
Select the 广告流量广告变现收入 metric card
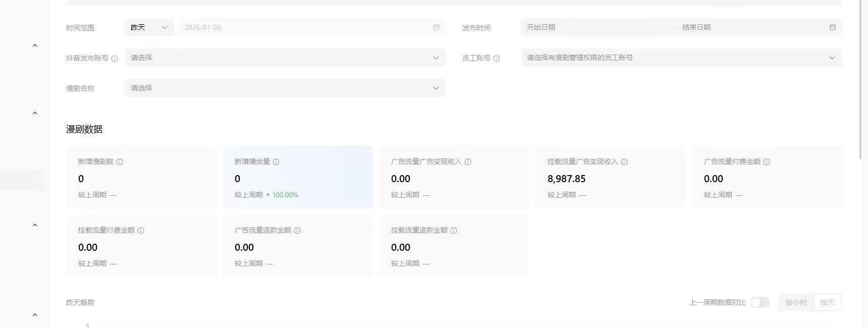point(454,177)
